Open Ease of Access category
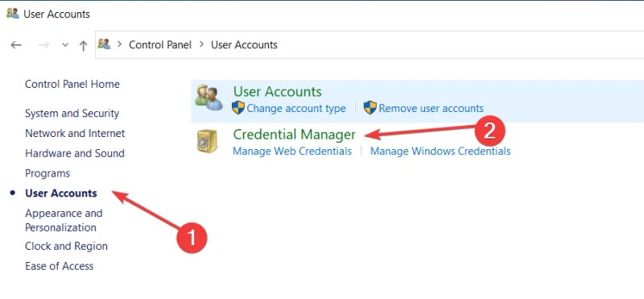This screenshot has height=299, width=644. pos(59,266)
